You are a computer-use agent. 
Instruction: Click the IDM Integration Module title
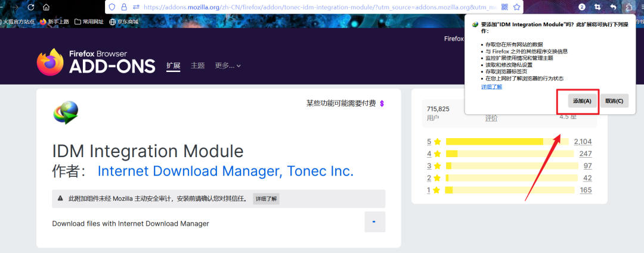[x=148, y=151]
